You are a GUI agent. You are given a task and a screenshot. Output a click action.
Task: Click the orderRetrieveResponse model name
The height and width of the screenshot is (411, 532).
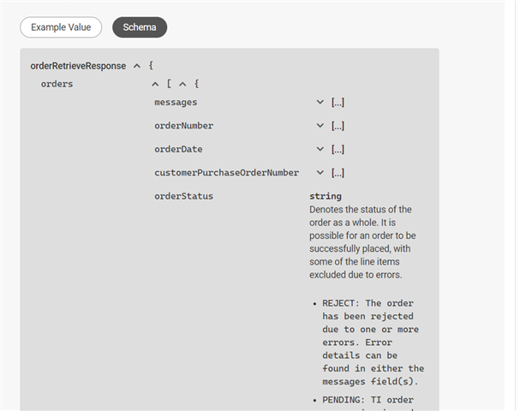(x=78, y=66)
